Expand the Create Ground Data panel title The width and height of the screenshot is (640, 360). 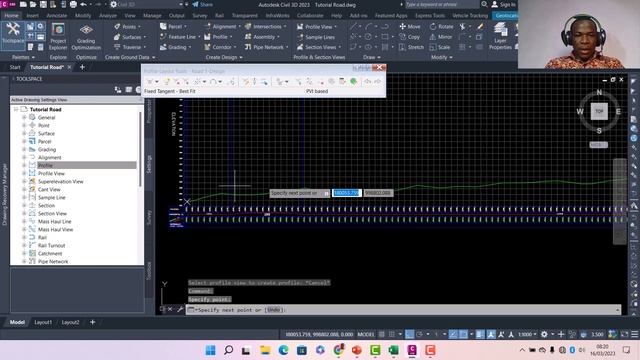point(130,57)
